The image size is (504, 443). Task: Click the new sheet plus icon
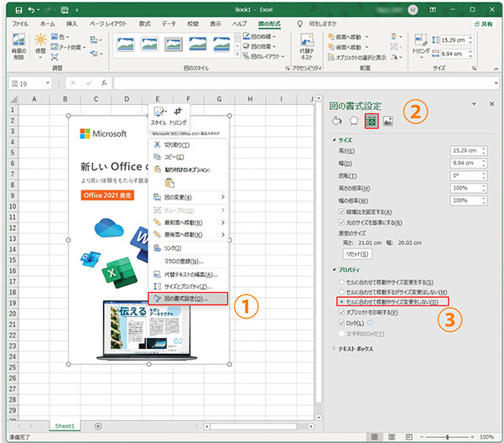(x=98, y=426)
